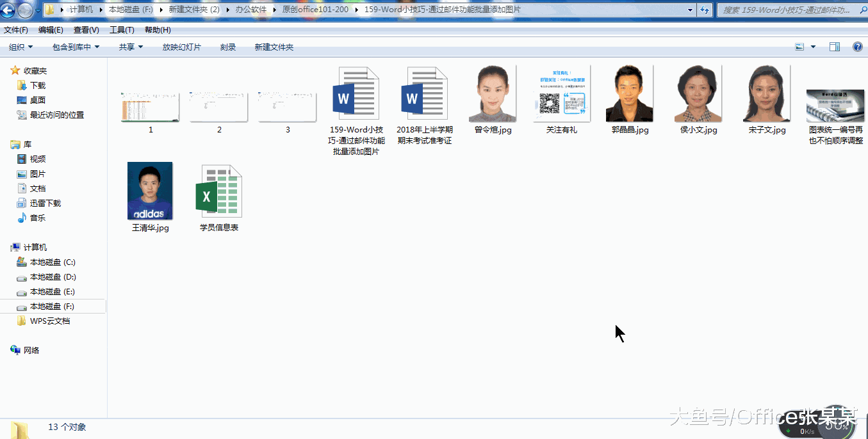868x439 pixels.
Task: Show the preview pane
Action: (x=835, y=47)
